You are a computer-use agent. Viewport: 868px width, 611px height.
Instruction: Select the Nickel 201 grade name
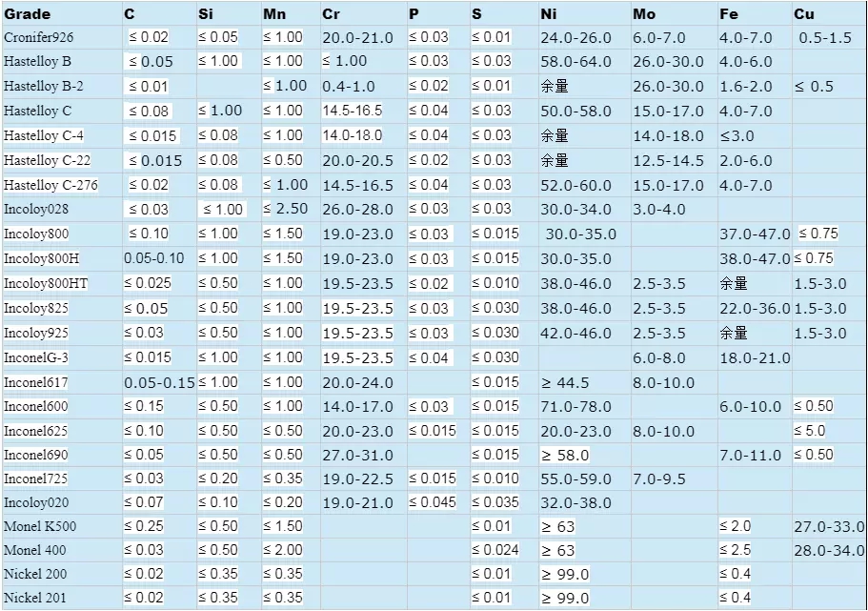point(35,599)
